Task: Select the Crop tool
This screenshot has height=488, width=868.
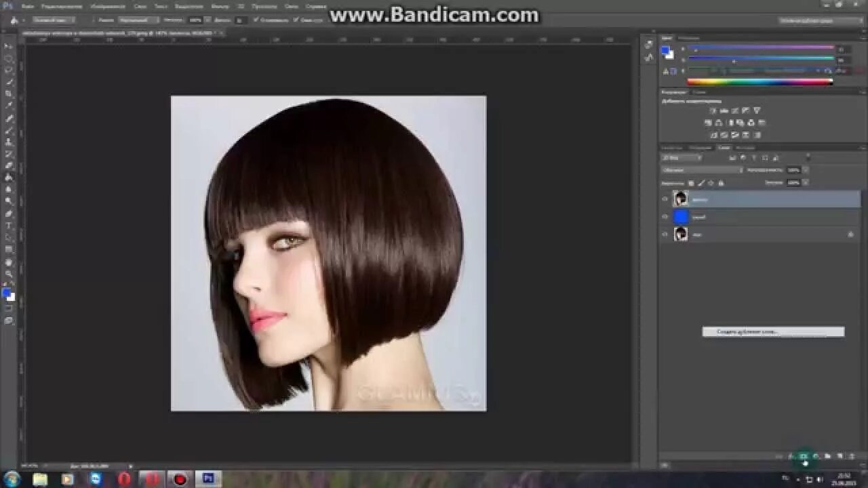Action: (x=9, y=94)
